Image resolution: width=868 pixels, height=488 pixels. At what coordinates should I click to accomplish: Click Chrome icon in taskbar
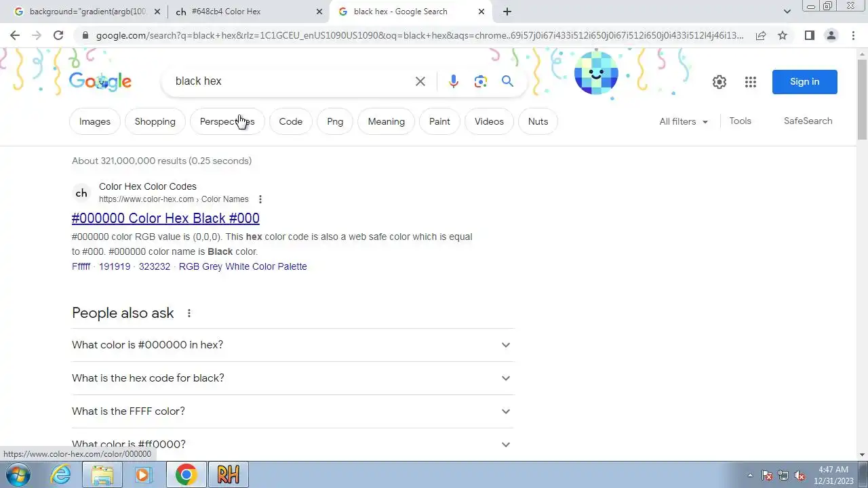tap(186, 474)
